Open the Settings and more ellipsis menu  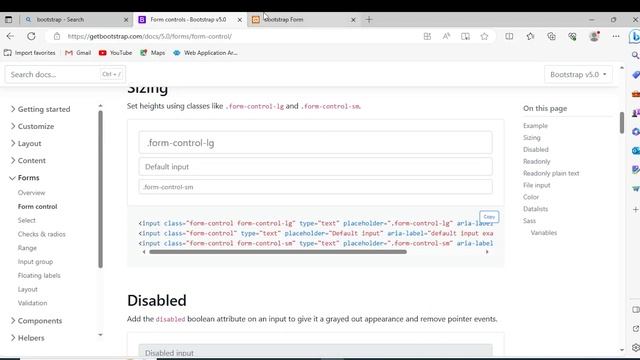click(616, 36)
